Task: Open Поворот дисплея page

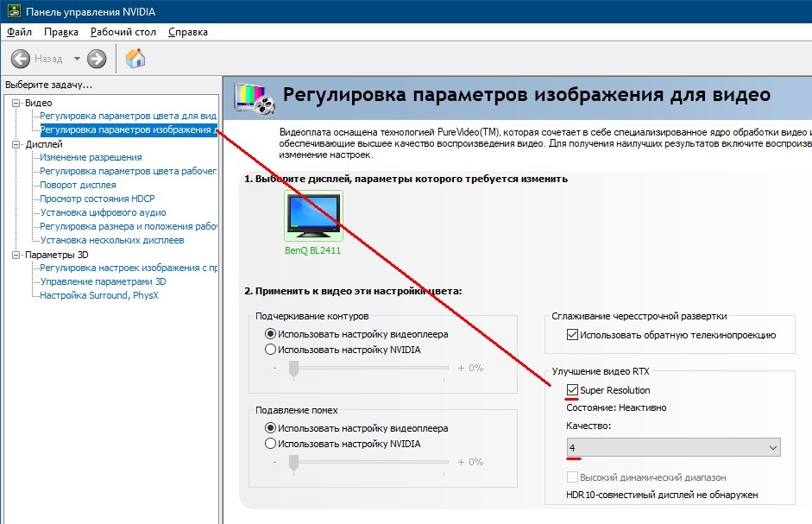Action: pyautogui.click(x=79, y=185)
